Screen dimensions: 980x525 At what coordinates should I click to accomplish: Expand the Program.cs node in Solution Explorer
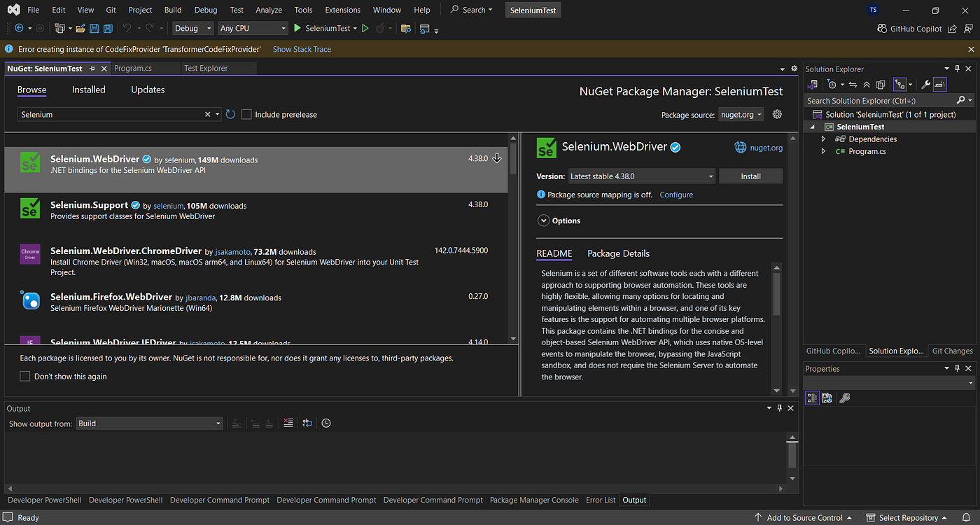(823, 151)
